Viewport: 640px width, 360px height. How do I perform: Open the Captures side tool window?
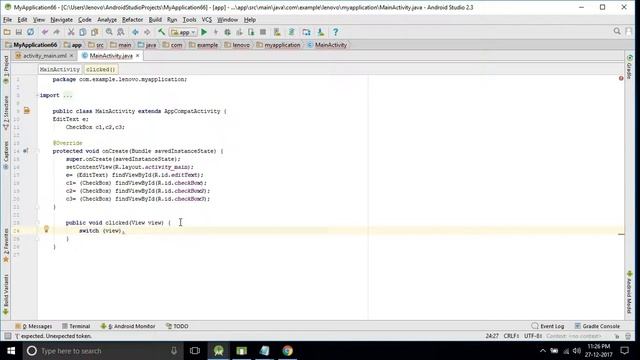tap(6, 155)
